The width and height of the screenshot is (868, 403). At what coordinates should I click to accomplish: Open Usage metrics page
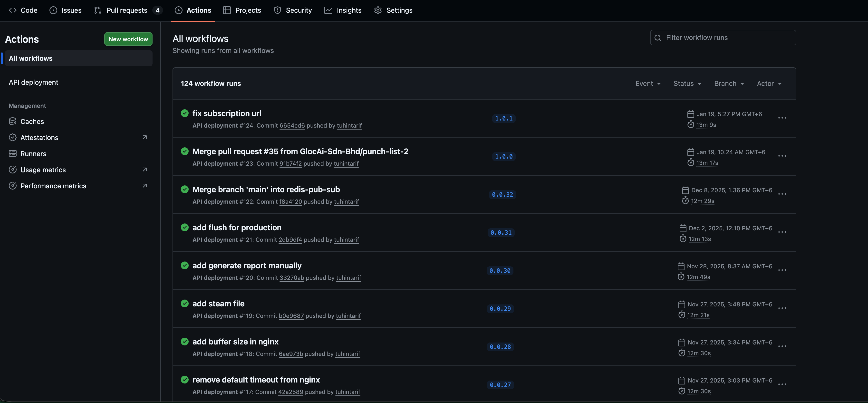pyautogui.click(x=43, y=170)
